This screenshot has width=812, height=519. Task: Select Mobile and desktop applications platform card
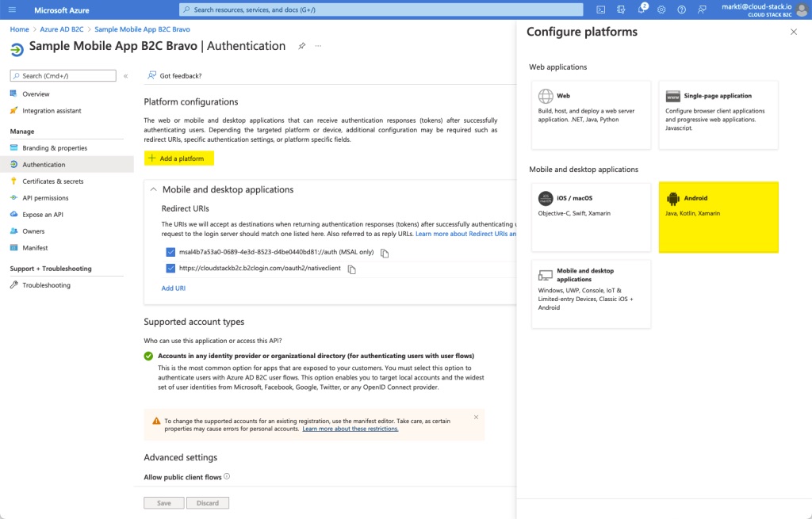(591, 294)
